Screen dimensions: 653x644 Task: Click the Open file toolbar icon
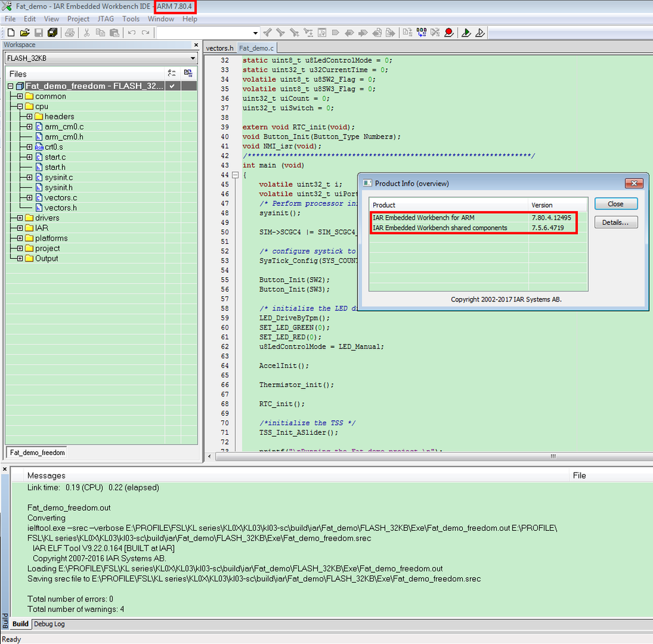pos(24,33)
